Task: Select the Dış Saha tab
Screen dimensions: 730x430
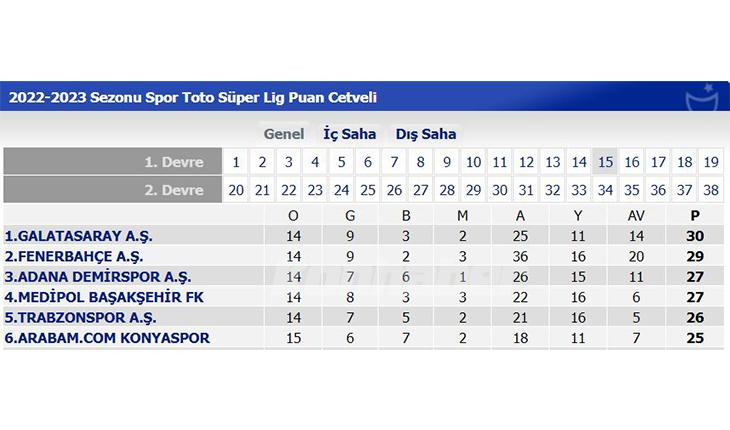Action: [426, 134]
